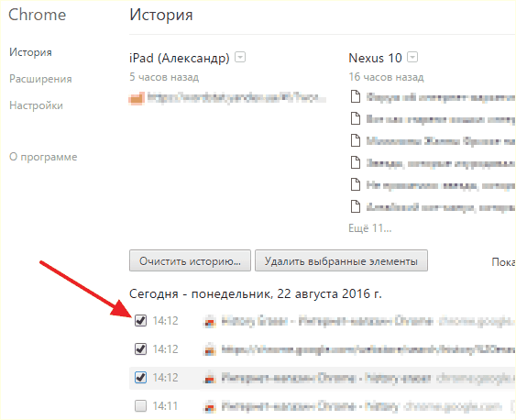
Task: Uncheck the first 14:12 history entry checkbox
Action: pos(140,320)
